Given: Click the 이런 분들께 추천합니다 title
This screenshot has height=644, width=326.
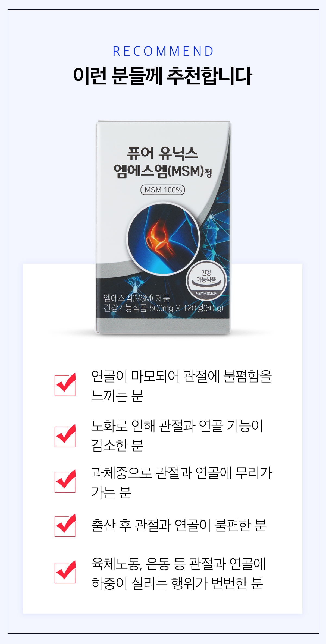Looking at the screenshot, I should pyautogui.click(x=163, y=76).
